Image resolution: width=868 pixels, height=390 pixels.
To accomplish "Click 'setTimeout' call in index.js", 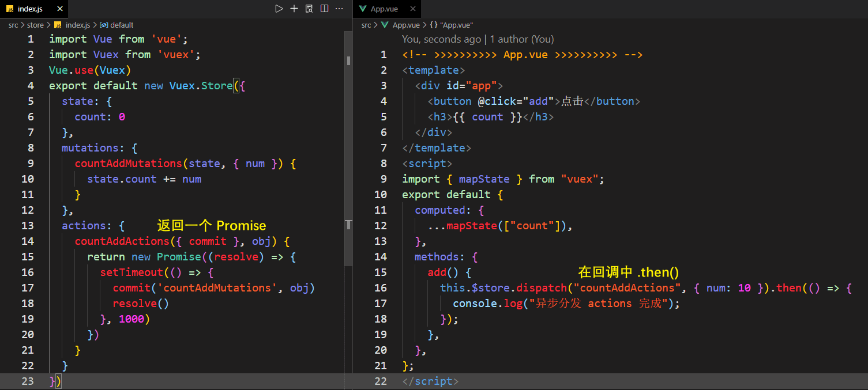I will tap(131, 272).
